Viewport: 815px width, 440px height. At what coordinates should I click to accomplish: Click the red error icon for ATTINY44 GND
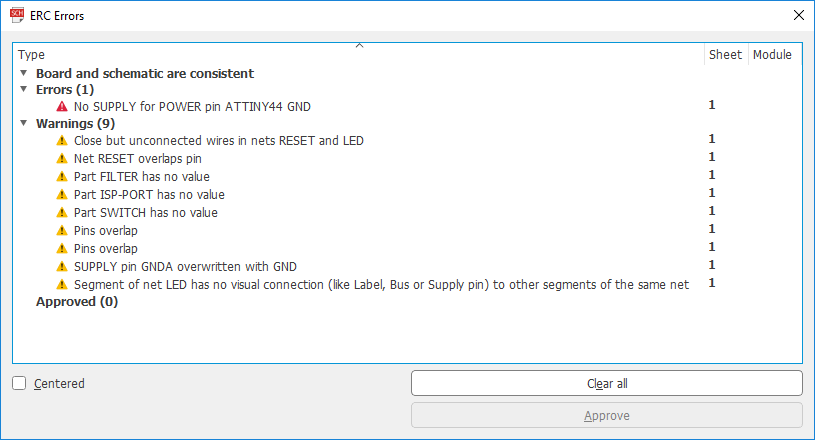point(62,105)
